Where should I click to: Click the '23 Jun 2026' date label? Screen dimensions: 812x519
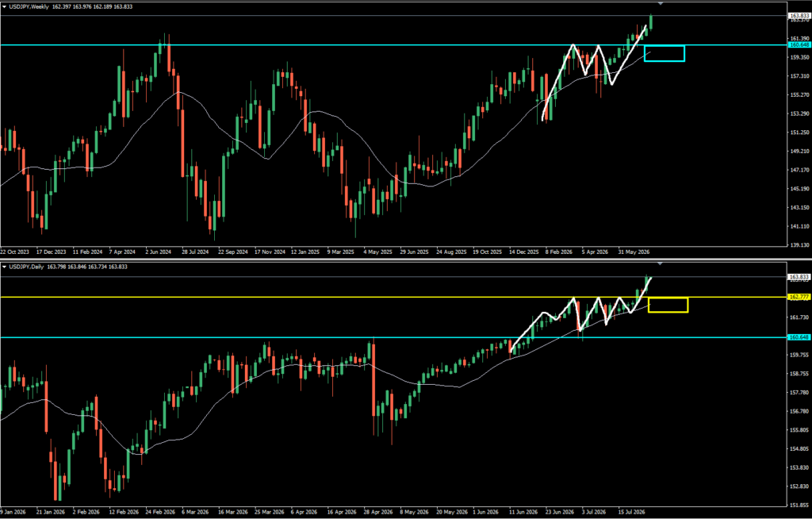click(560, 513)
